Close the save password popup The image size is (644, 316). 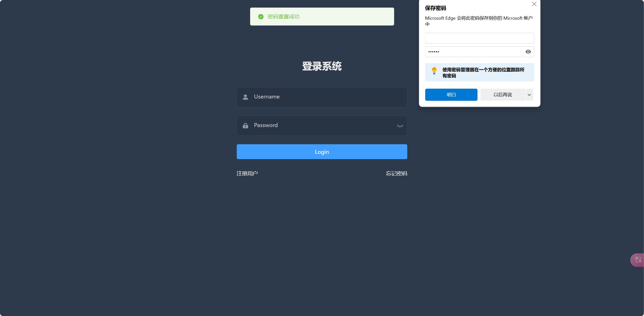pos(534,4)
